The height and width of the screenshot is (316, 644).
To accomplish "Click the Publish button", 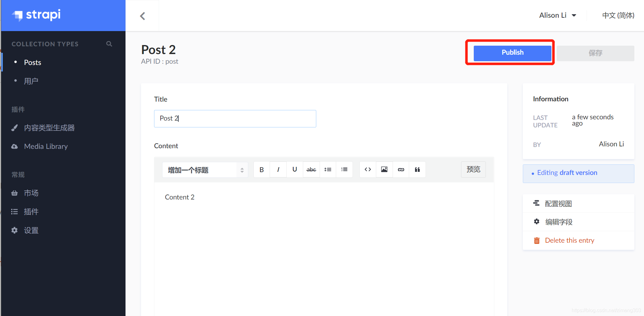I will click(x=512, y=53).
